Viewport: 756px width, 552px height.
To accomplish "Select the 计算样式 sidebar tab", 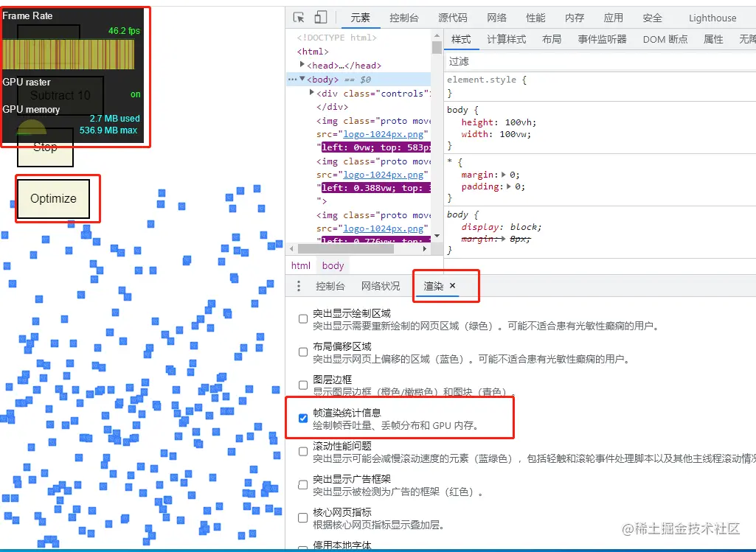I will click(x=506, y=40).
